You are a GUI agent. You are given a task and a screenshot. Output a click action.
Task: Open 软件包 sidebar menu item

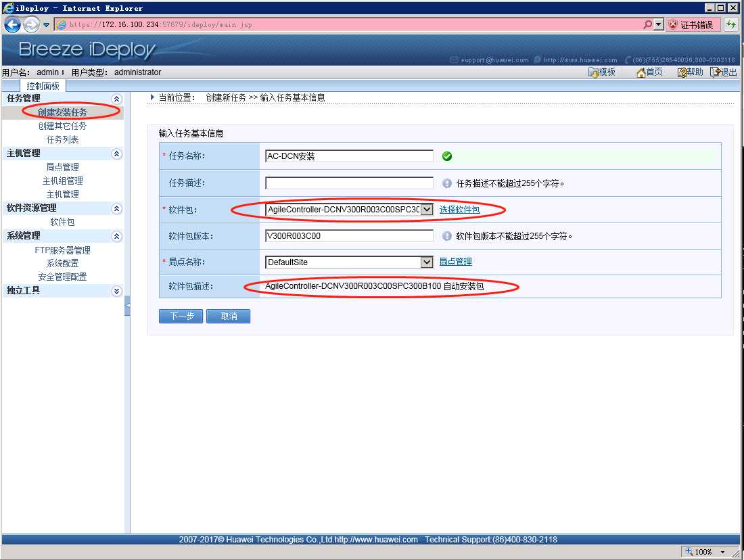coord(62,222)
